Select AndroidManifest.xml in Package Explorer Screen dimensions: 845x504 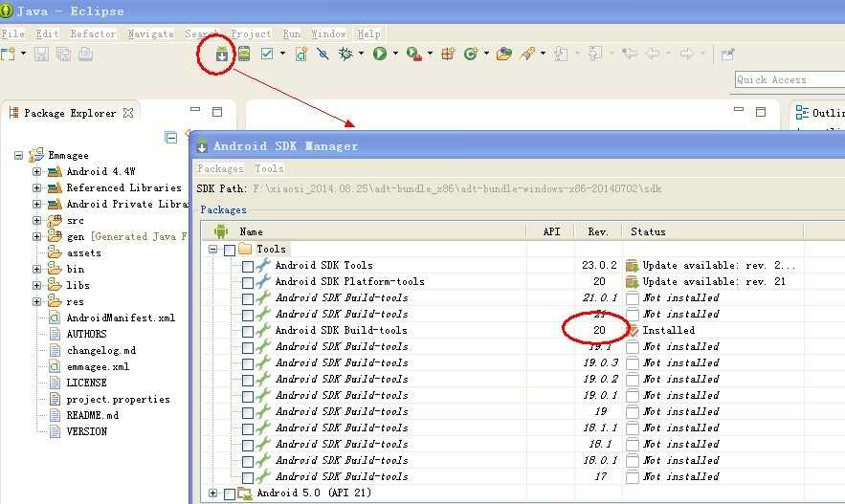pyautogui.click(x=121, y=318)
